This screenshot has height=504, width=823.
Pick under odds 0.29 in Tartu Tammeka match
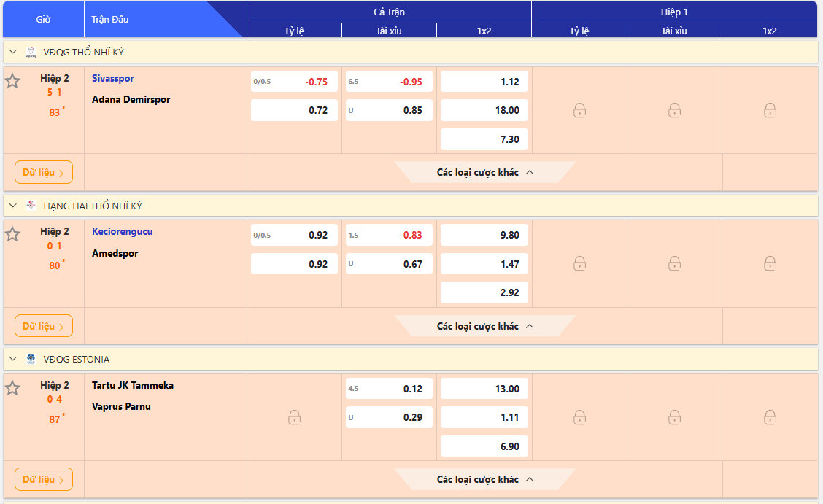(389, 417)
